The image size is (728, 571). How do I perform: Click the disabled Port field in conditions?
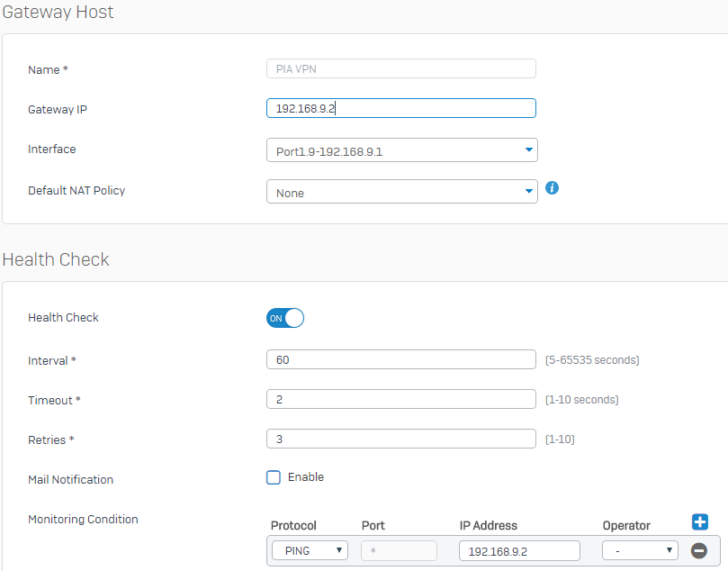[399, 550]
